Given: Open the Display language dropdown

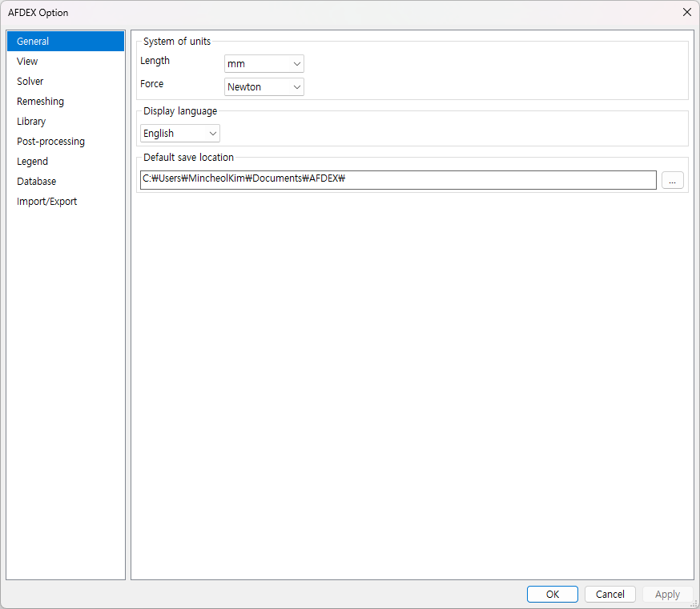Looking at the screenshot, I should coord(180,134).
